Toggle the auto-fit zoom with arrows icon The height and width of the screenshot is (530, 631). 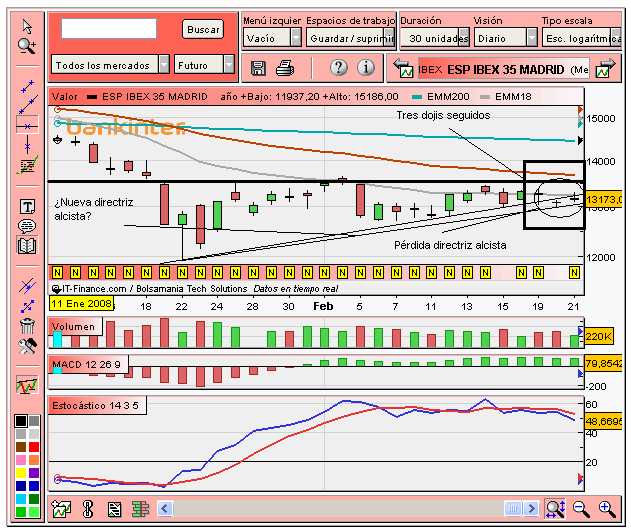point(555,509)
